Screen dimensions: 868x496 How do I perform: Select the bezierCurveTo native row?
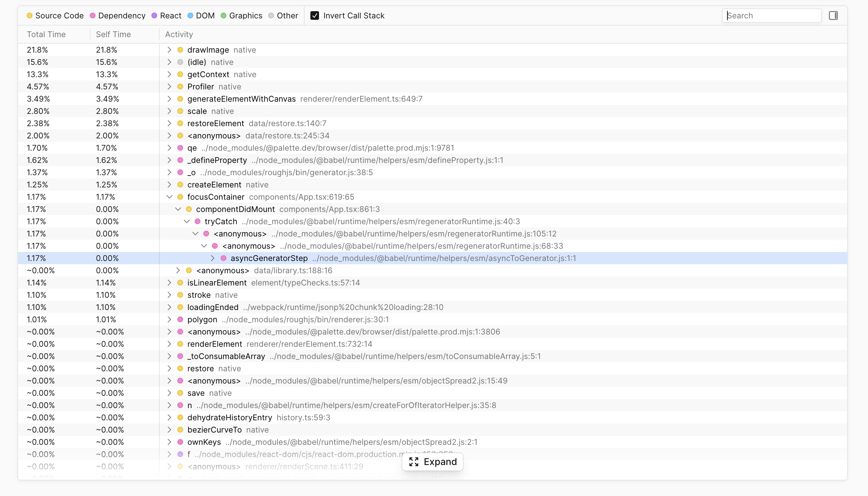(x=433, y=430)
